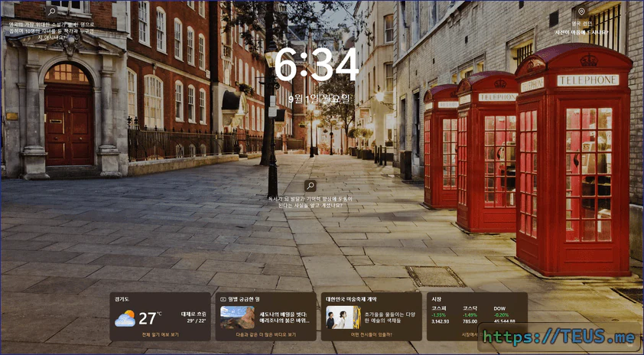
Task: Open the reading and memory fact text
Action: pyautogui.click(x=310, y=202)
